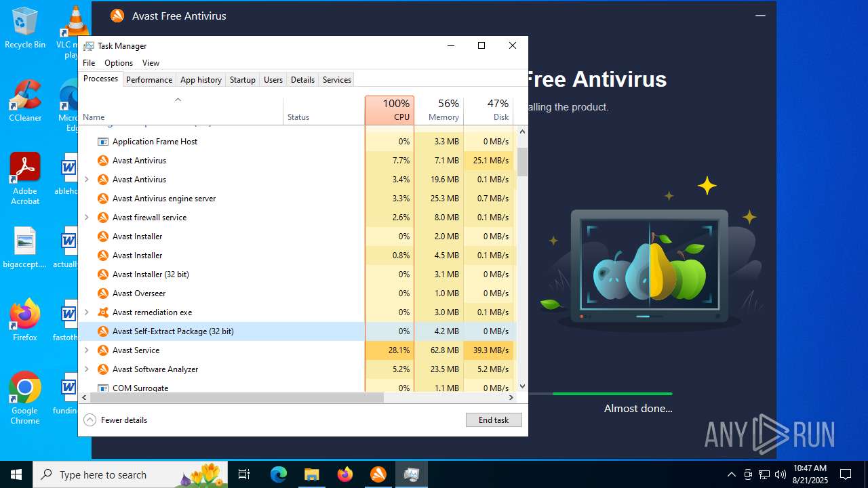This screenshot has width=868, height=488.
Task: Minimize the Avast Free Antivirus installer window
Action: (x=760, y=16)
